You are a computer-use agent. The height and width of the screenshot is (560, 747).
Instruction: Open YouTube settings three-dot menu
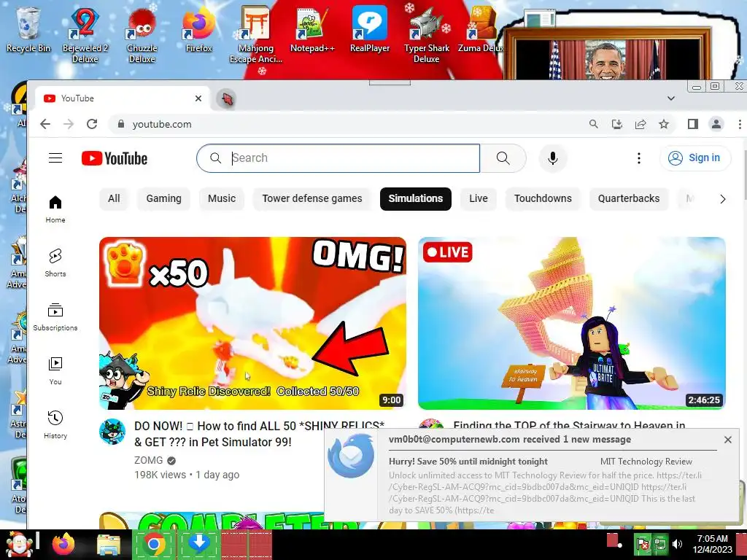tap(639, 158)
